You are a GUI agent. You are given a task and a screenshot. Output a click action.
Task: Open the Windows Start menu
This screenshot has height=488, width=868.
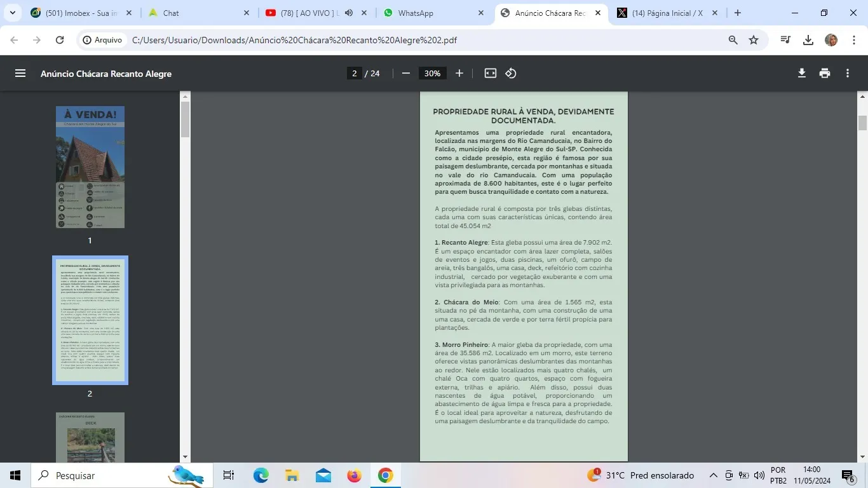[15, 475]
